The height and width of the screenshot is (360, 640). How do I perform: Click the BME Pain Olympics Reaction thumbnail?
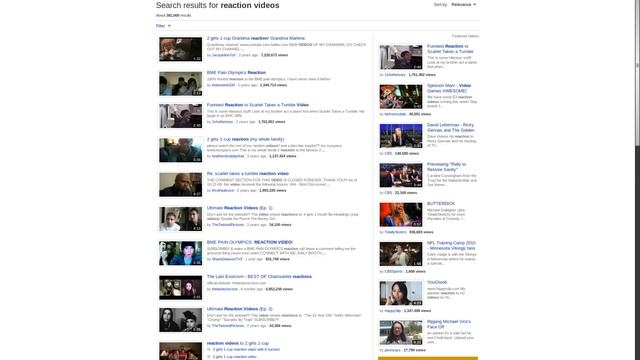pyautogui.click(x=180, y=84)
